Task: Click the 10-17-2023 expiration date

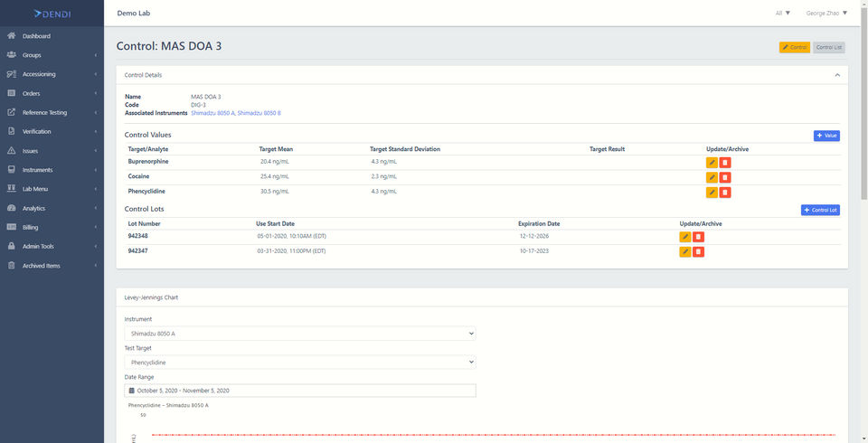Action: pos(534,250)
